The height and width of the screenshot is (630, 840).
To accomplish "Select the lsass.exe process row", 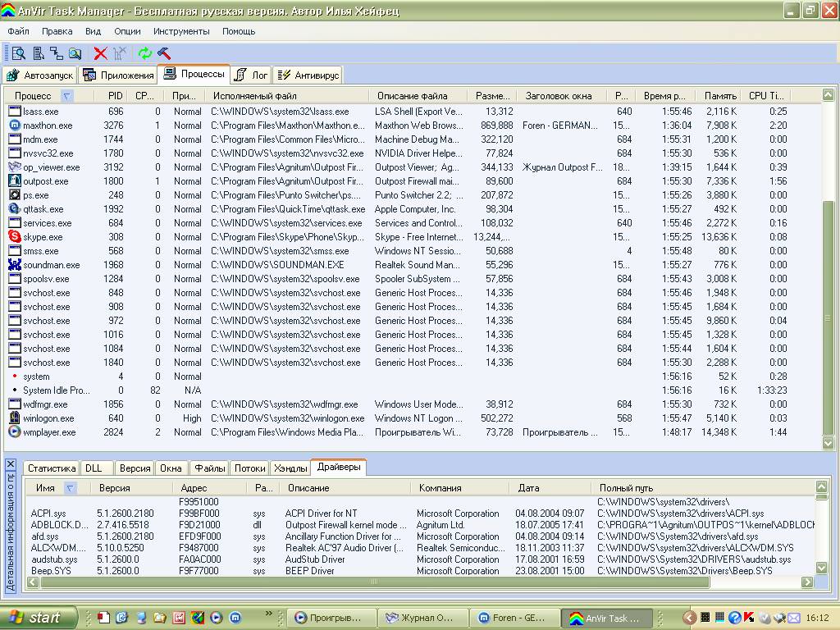I will coord(413,111).
